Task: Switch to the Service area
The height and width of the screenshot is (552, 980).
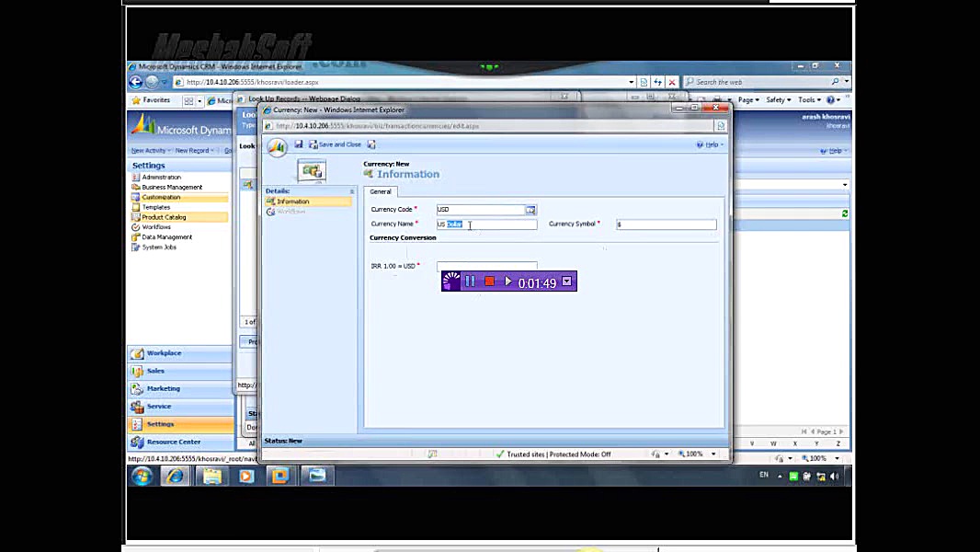Action: pos(180,407)
